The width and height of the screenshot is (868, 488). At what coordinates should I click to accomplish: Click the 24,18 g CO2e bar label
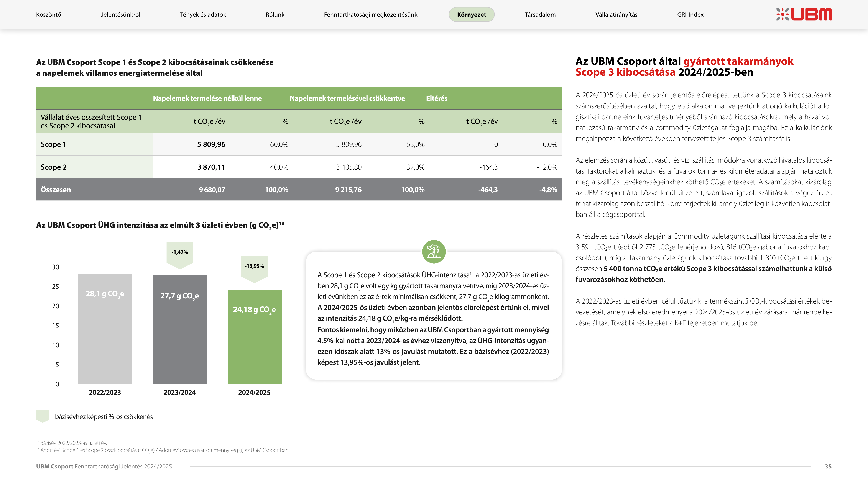[x=254, y=310]
